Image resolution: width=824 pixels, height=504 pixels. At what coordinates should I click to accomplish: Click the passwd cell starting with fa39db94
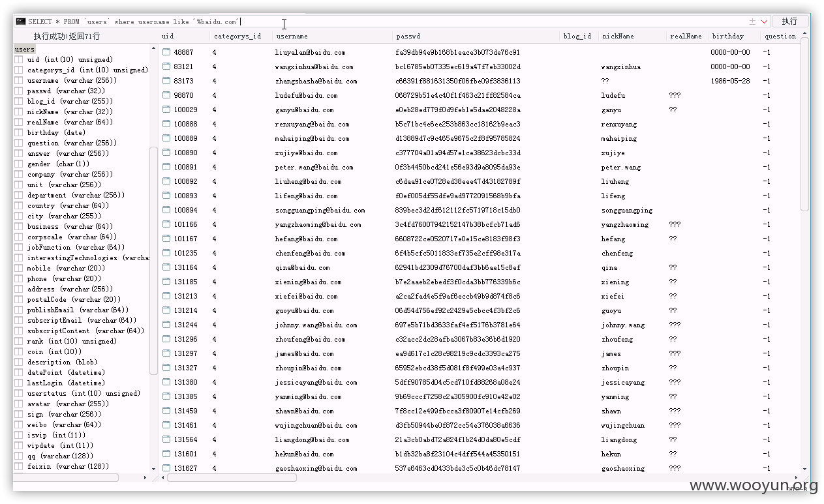(x=457, y=52)
